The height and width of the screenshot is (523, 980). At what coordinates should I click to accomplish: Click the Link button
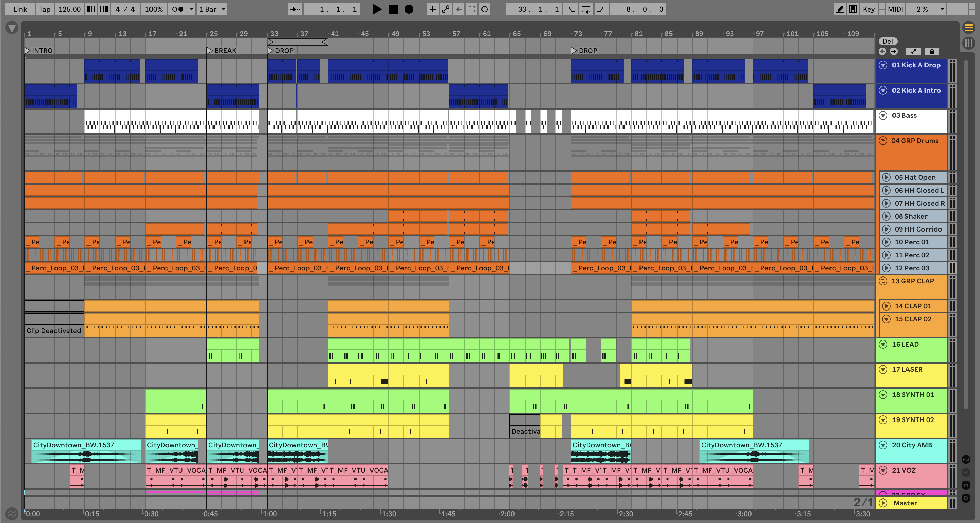pyautogui.click(x=20, y=9)
